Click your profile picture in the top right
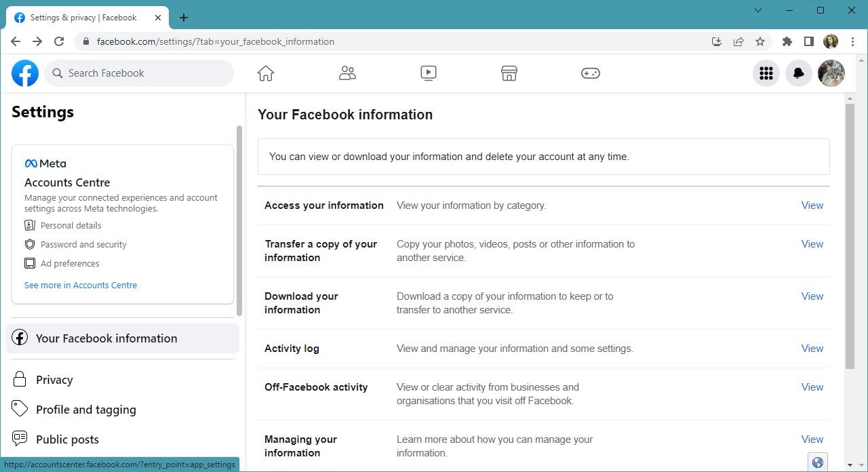The image size is (868, 472). coord(831,73)
